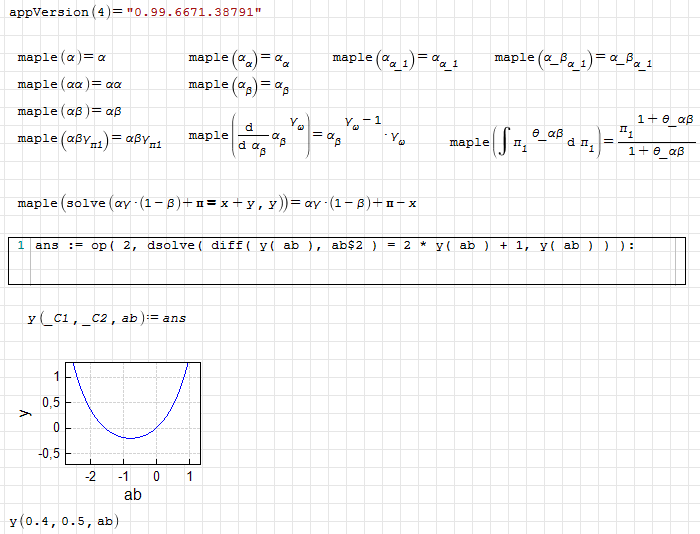Select the maple(αα)=αα formula
Screen dimensions: 700x534
tap(70, 84)
